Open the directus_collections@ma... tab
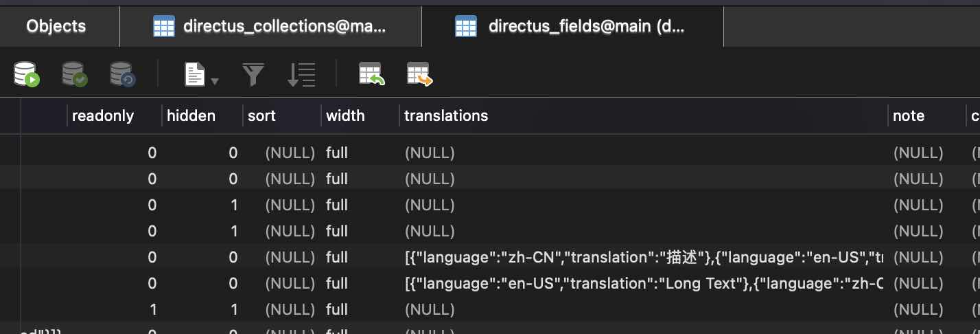 click(270, 27)
